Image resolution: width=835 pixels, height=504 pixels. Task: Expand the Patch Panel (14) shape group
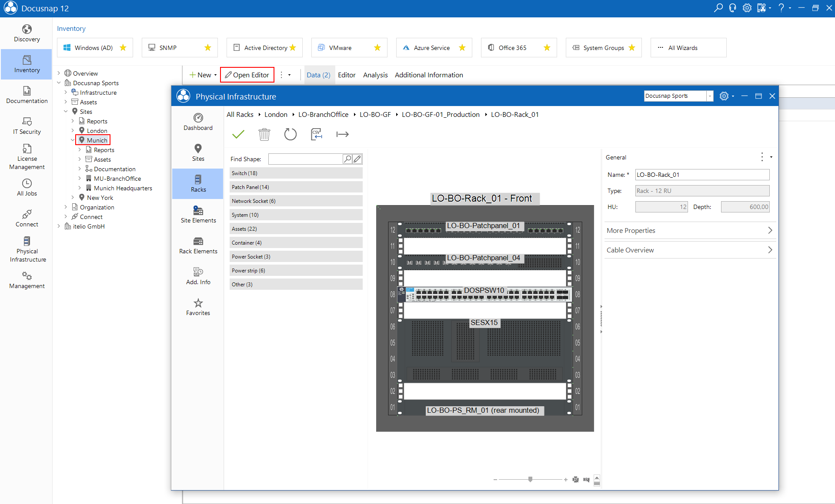click(296, 187)
